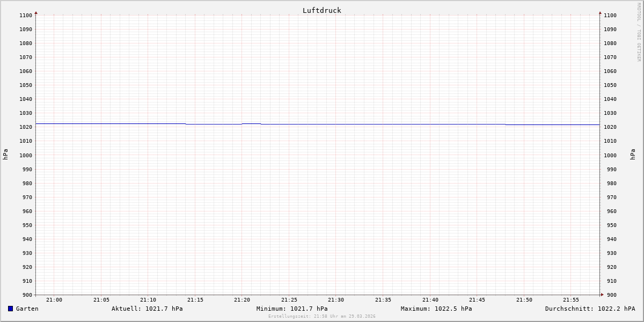
Task: Click the 900 label on right Y-axis
Action: pos(610,295)
